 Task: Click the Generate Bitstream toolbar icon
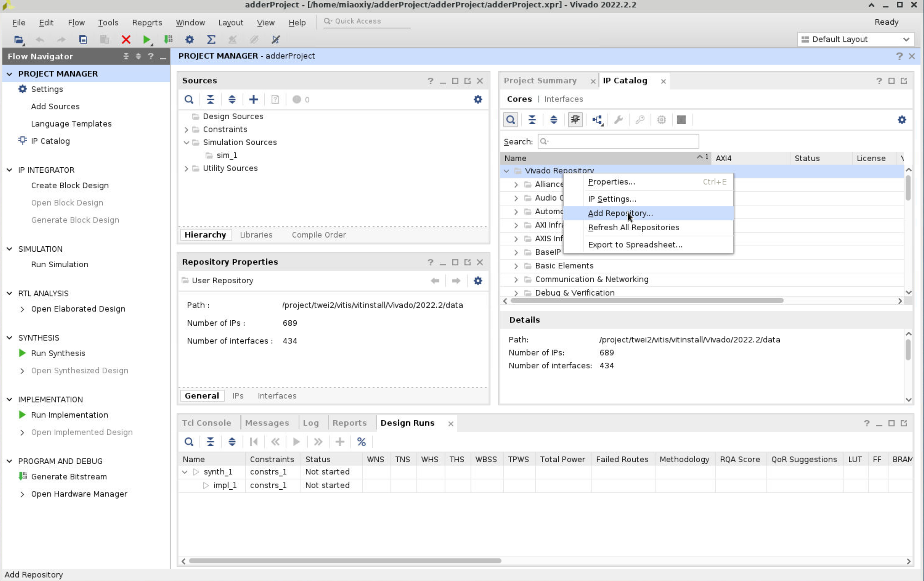click(x=168, y=40)
